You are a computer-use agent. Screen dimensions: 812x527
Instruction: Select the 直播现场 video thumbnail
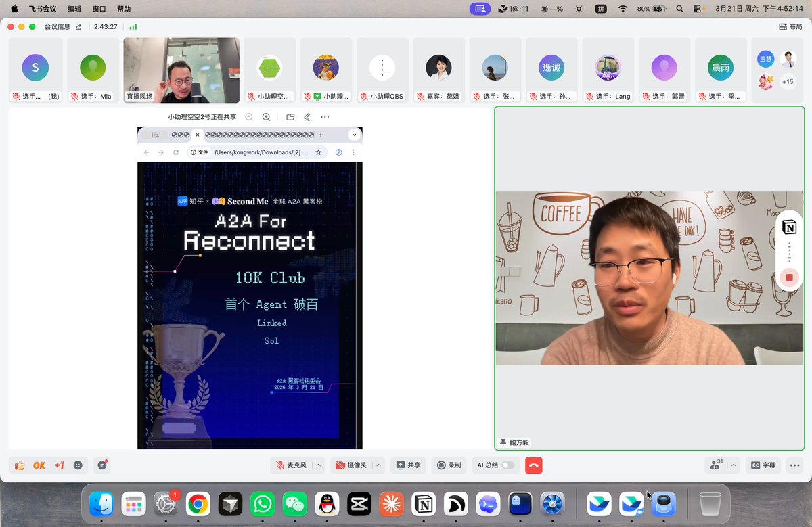pyautogui.click(x=181, y=70)
